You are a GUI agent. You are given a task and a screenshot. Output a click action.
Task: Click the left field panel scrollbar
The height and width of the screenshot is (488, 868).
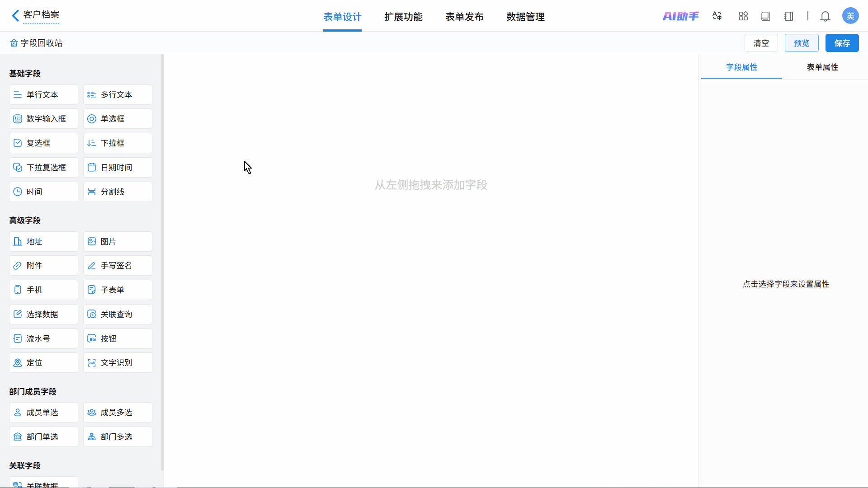click(162, 262)
